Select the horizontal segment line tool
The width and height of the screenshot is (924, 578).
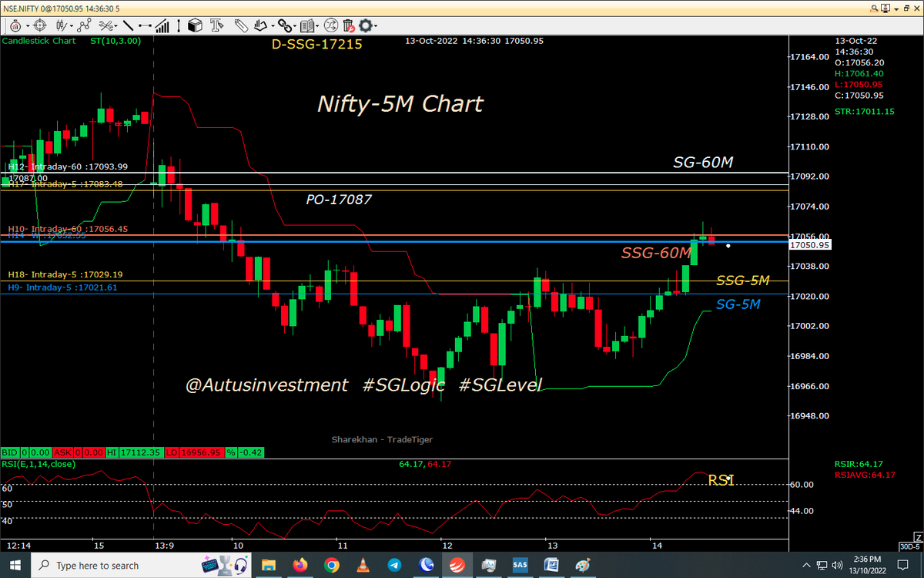pos(145,25)
